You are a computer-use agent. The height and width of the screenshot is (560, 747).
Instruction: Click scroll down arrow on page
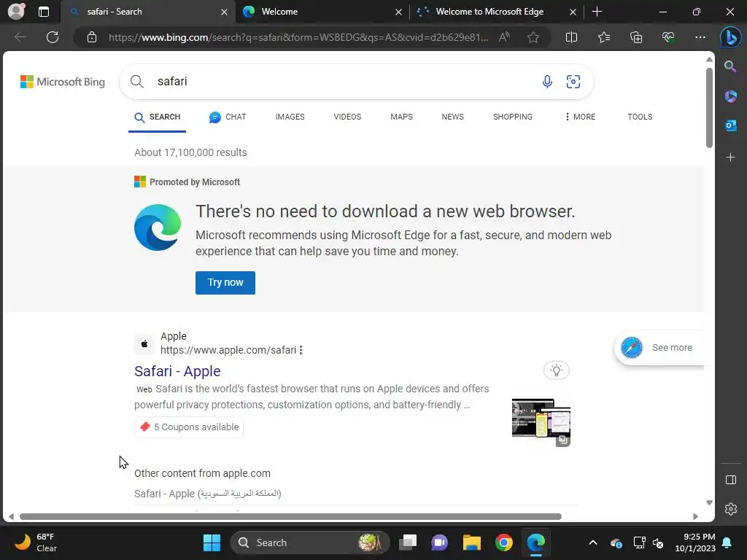point(709,503)
